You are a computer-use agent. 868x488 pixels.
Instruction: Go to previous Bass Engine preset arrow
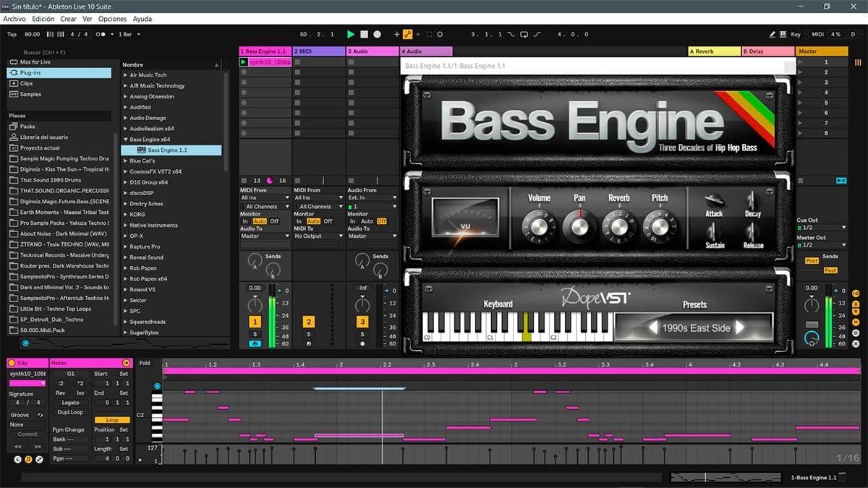click(x=653, y=328)
